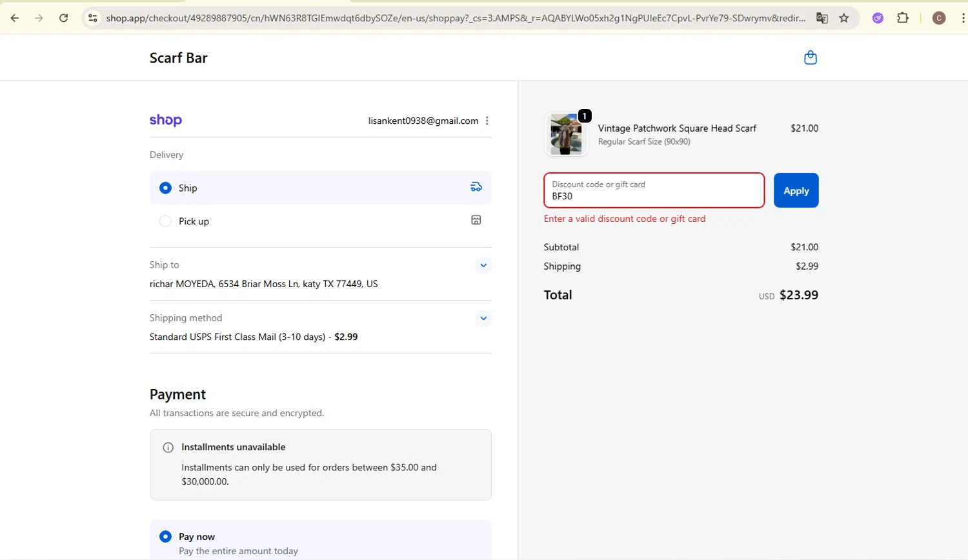
Task: Click the Installments unavailable info icon
Action: click(x=168, y=447)
